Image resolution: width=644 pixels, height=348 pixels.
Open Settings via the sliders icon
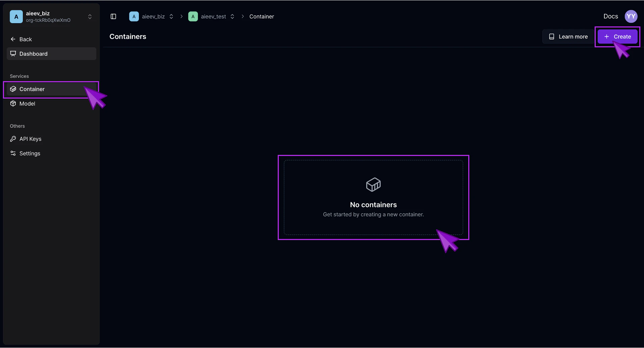pos(13,154)
